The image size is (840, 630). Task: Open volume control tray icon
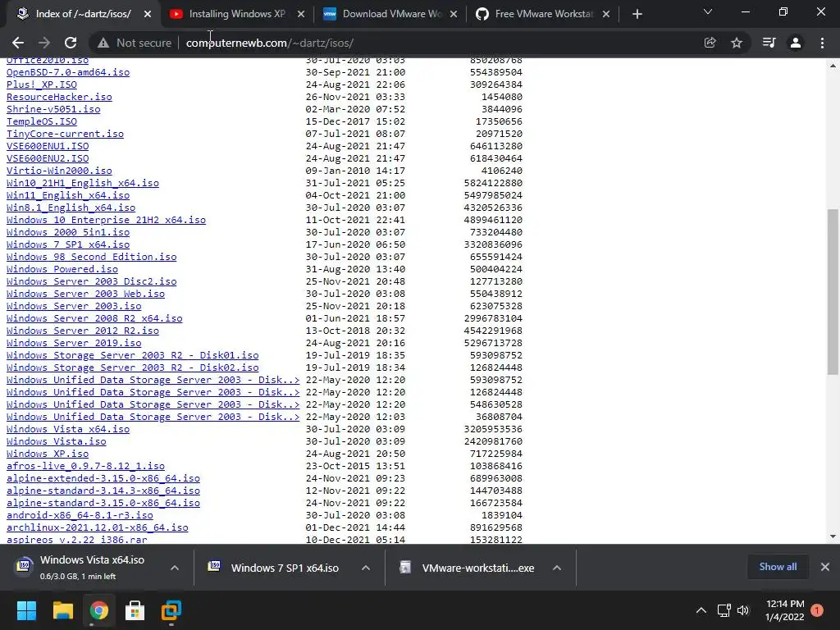(x=743, y=610)
